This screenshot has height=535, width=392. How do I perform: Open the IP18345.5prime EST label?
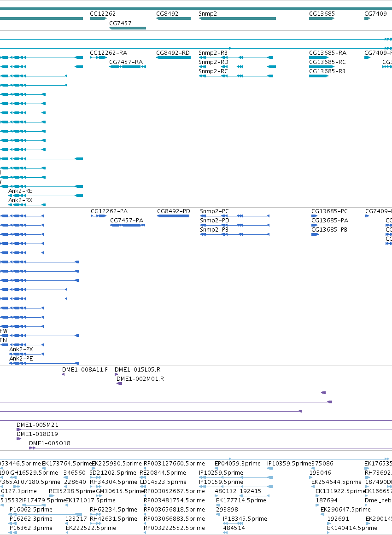click(x=245, y=519)
